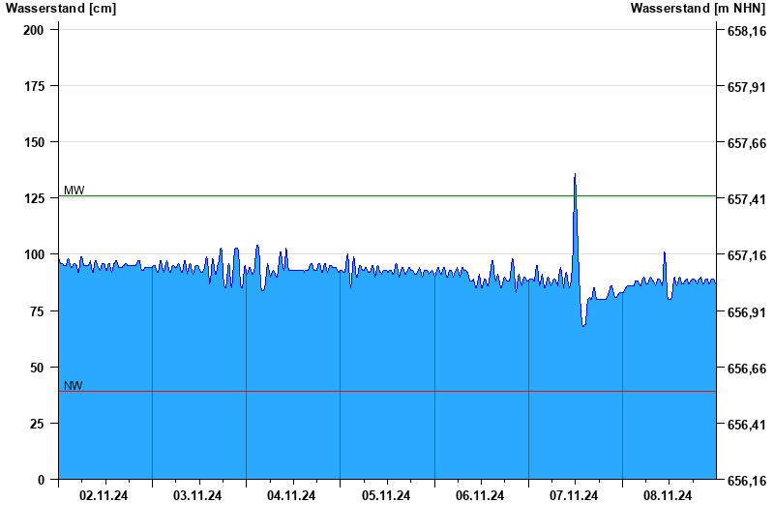Click the NW low water label
Viewport: 774px width, 532px height.
[x=74, y=385]
